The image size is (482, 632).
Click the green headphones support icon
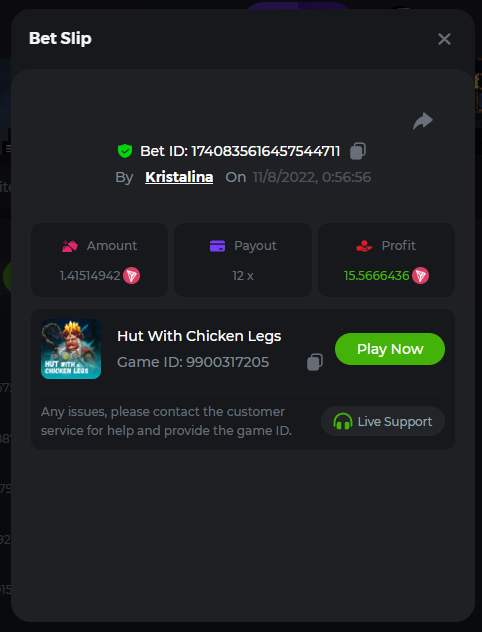(343, 422)
